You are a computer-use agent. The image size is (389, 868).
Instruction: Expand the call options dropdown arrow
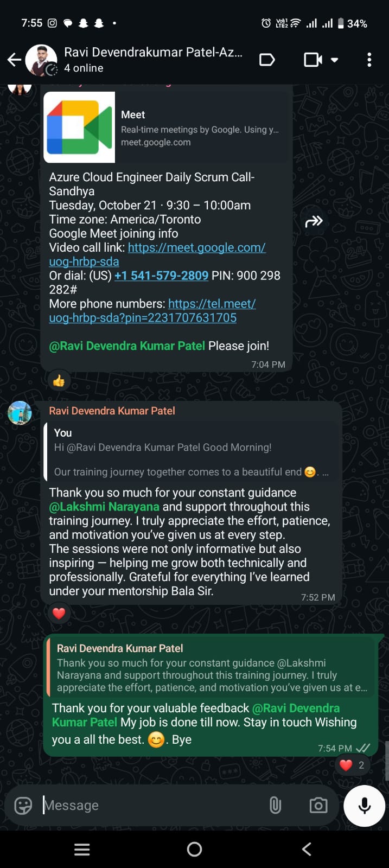[335, 60]
